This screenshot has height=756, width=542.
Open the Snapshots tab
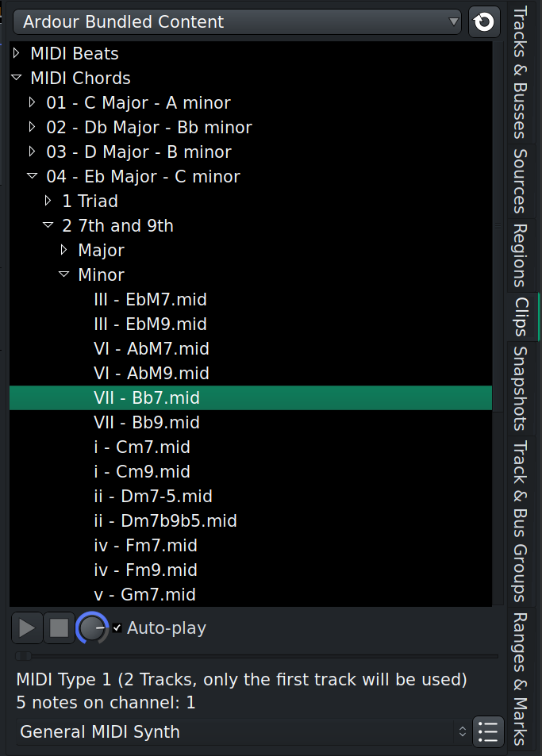(521, 388)
